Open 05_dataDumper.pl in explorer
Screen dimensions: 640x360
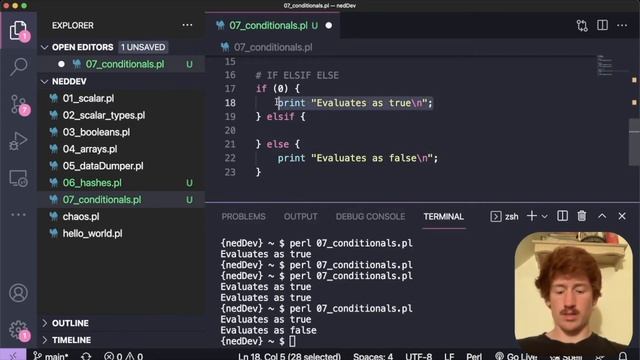coord(122,166)
